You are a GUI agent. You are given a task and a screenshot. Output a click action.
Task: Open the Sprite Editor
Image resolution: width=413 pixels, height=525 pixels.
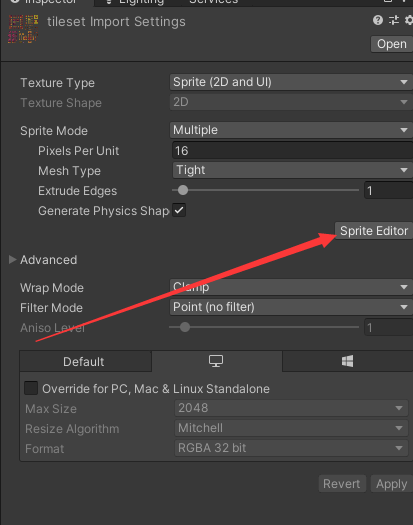point(374,231)
